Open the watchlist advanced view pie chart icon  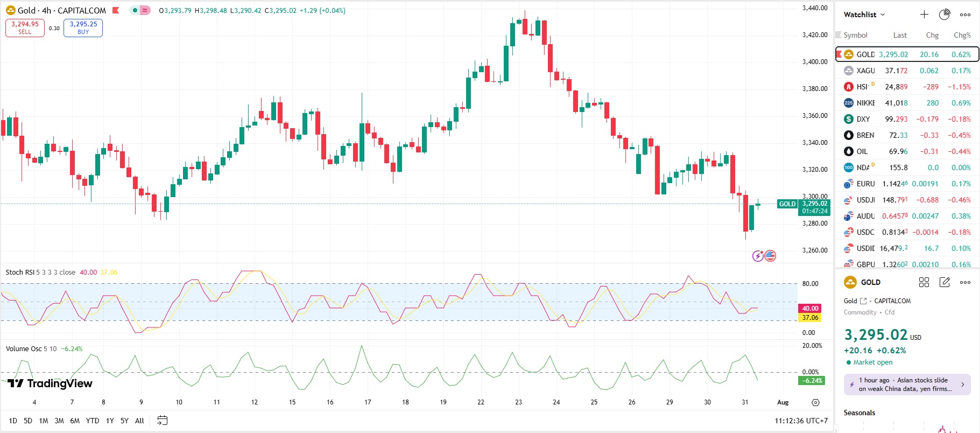(x=944, y=15)
